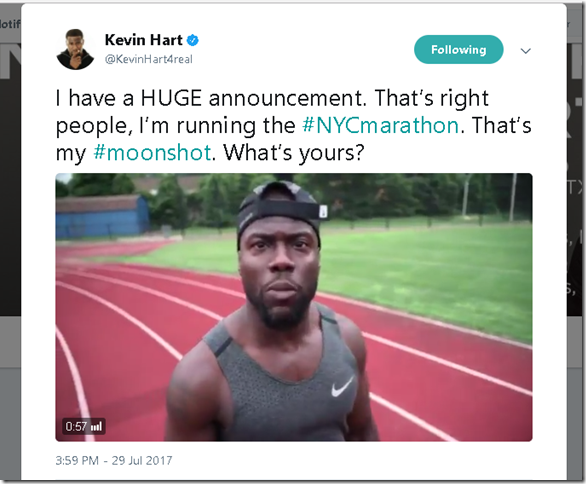586x484 pixels.
Task: Expand the tweet options chevron
Action: pos(526,51)
